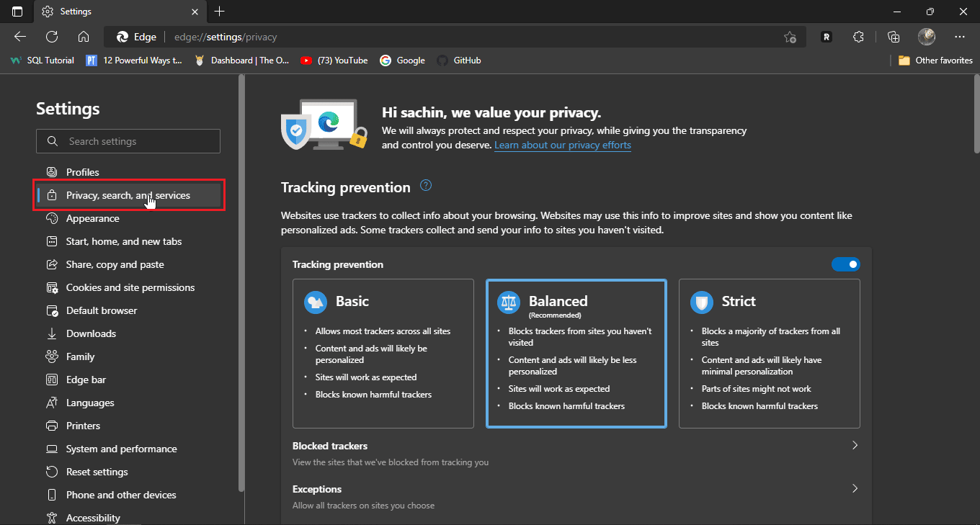Open the Other favorites folder
This screenshot has height=525, width=980.
pos(935,60)
